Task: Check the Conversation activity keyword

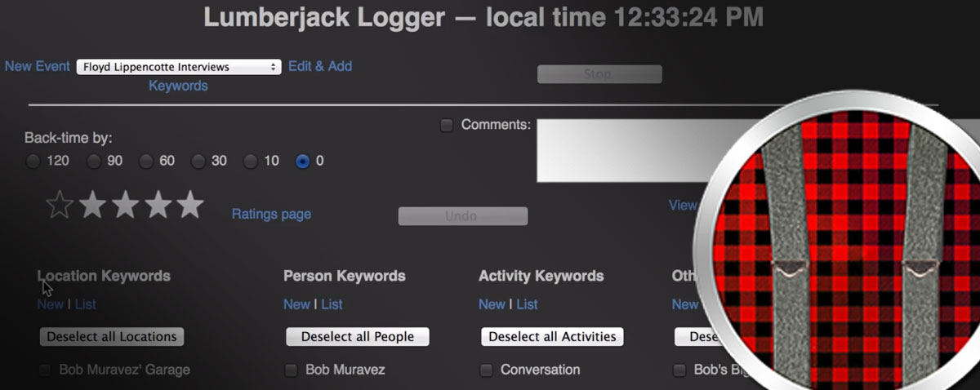Action: coord(486,370)
